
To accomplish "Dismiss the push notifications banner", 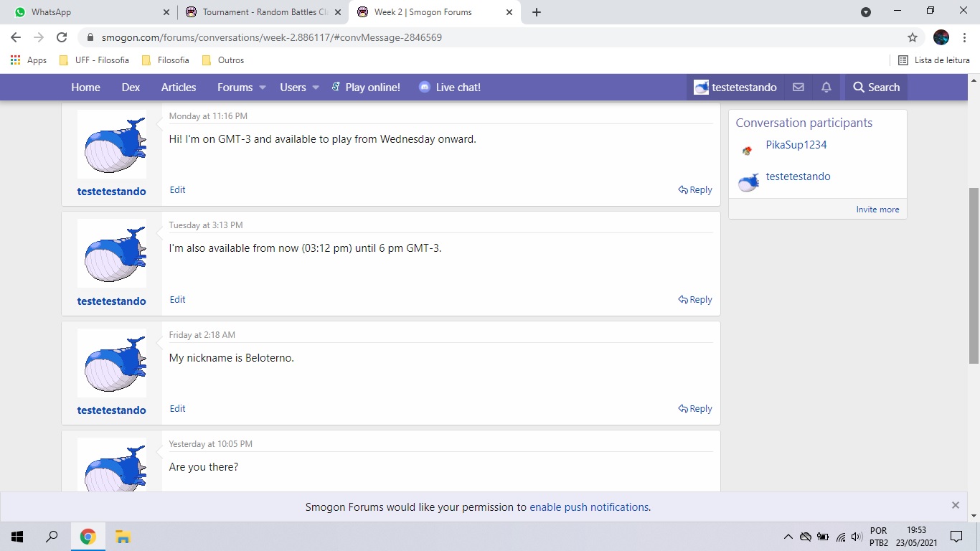I will point(955,505).
